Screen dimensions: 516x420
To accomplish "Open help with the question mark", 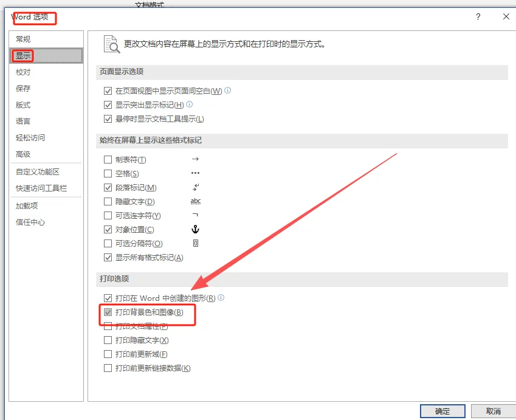I will point(478,16).
